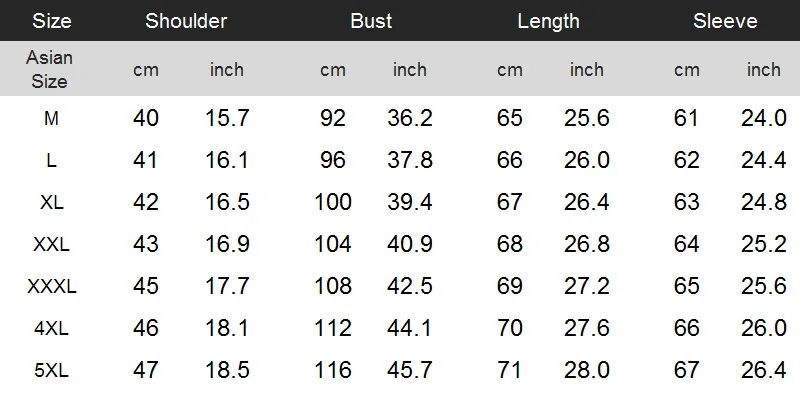Click length value 27.2 inch
Viewport: 800px width, 406px height.
pos(587,286)
